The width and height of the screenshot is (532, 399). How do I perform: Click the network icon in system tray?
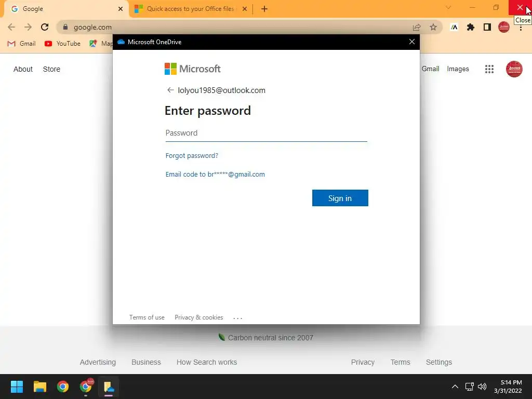pos(469,387)
